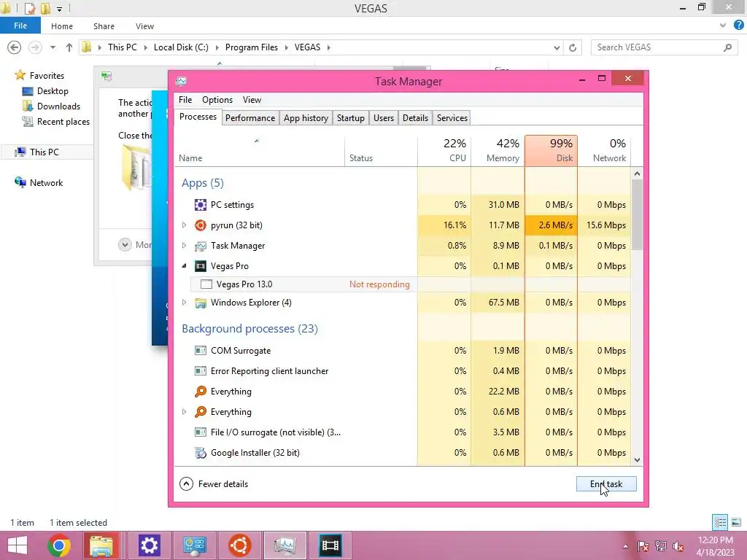Click the Error Reporting client launcher icon
Image resolution: width=747 pixels, height=560 pixels.
(x=201, y=371)
